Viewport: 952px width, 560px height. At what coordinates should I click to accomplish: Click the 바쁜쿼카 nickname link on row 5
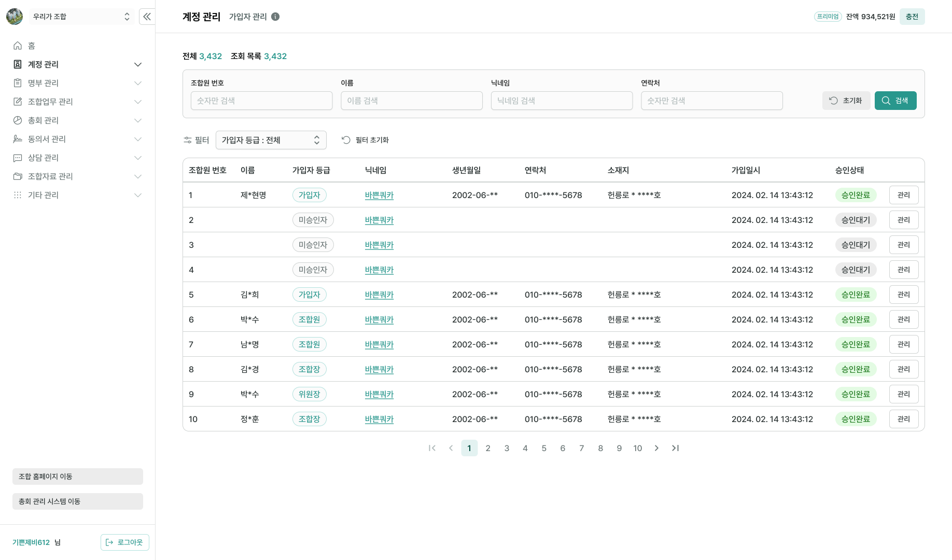pyautogui.click(x=379, y=295)
